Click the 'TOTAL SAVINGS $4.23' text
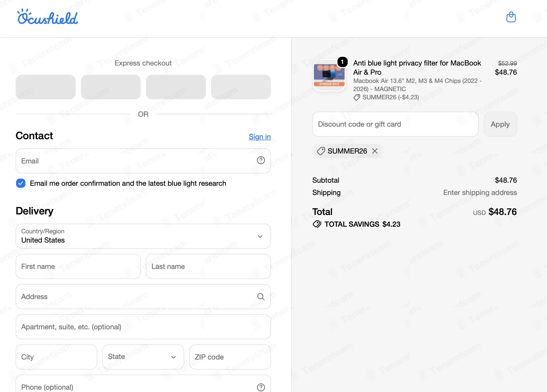The height and width of the screenshot is (392, 547). click(362, 224)
